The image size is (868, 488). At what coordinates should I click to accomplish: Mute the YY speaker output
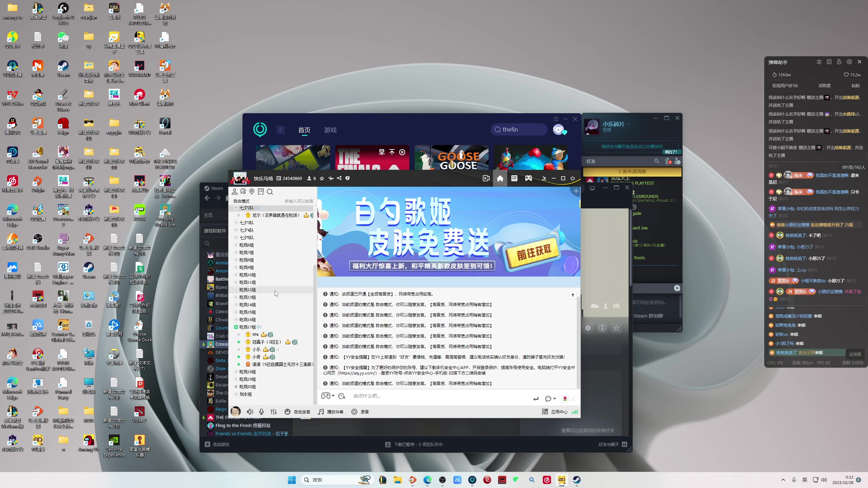pyautogui.click(x=250, y=412)
